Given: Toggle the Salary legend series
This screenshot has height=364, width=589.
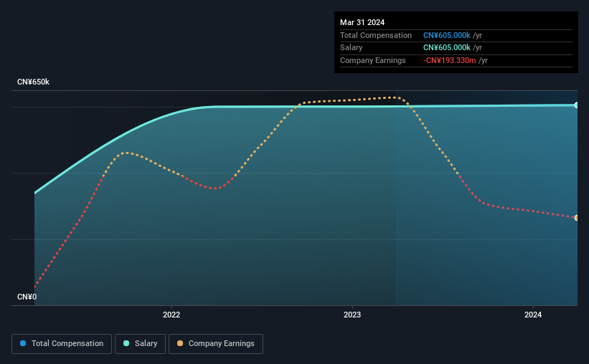Looking at the screenshot, I should click(140, 344).
